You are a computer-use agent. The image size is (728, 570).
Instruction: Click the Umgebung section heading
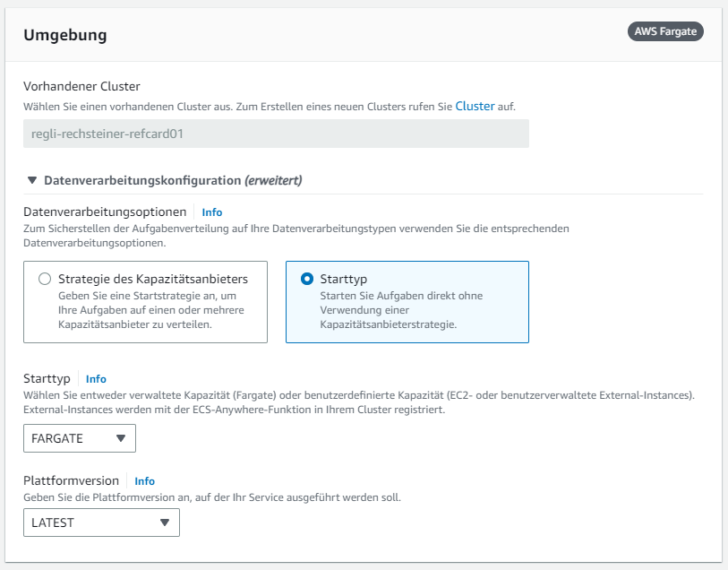[x=64, y=36]
